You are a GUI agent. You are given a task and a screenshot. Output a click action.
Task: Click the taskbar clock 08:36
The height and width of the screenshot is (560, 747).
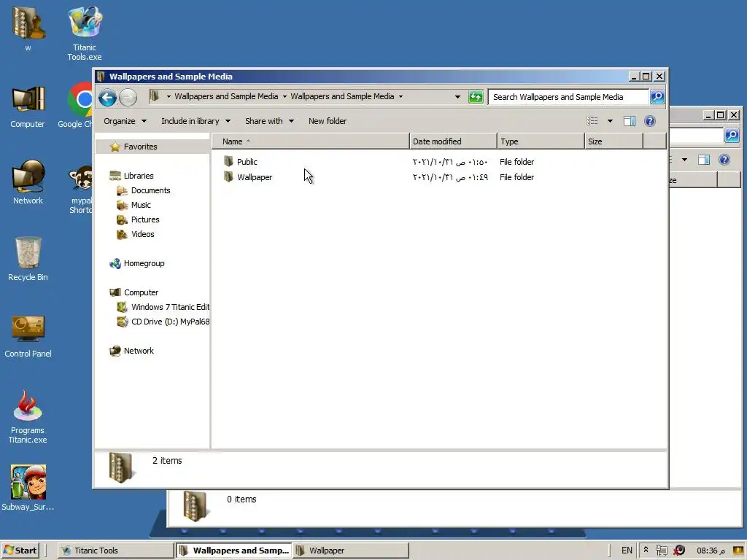point(711,551)
